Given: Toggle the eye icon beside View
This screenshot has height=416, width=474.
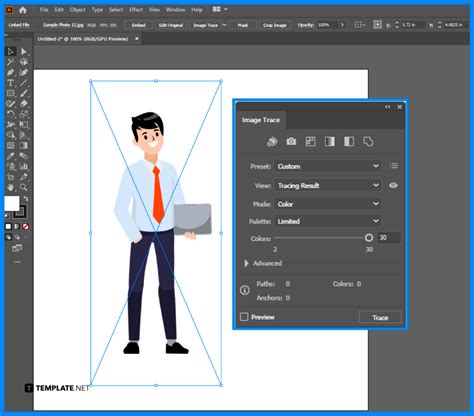Looking at the screenshot, I should pyautogui.click(x=393, y=186).
